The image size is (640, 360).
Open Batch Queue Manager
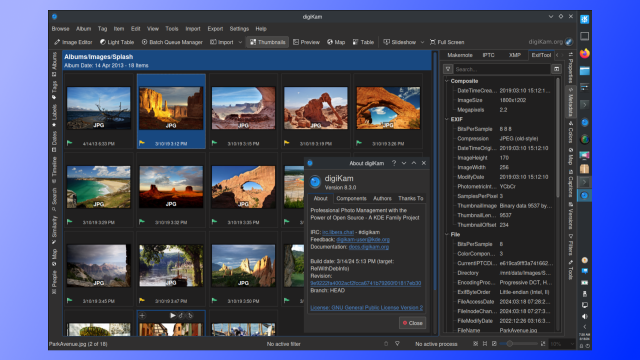172,42
